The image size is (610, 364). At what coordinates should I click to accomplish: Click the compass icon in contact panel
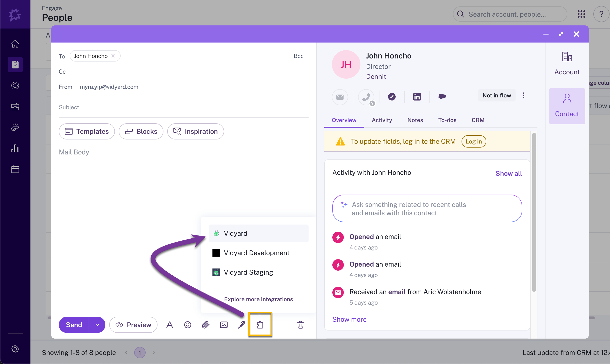pos(392,97)
